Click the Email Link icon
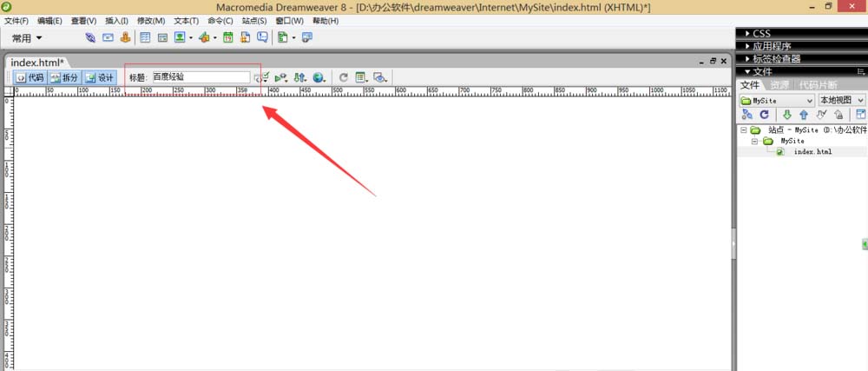Viewport: 868px width, 371px height. (108, 37)
